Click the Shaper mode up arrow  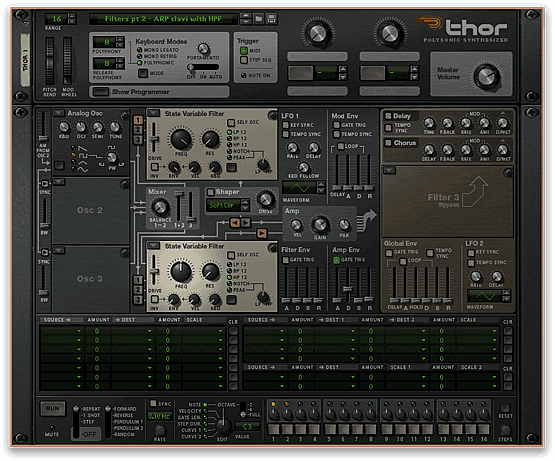[245, 202]
